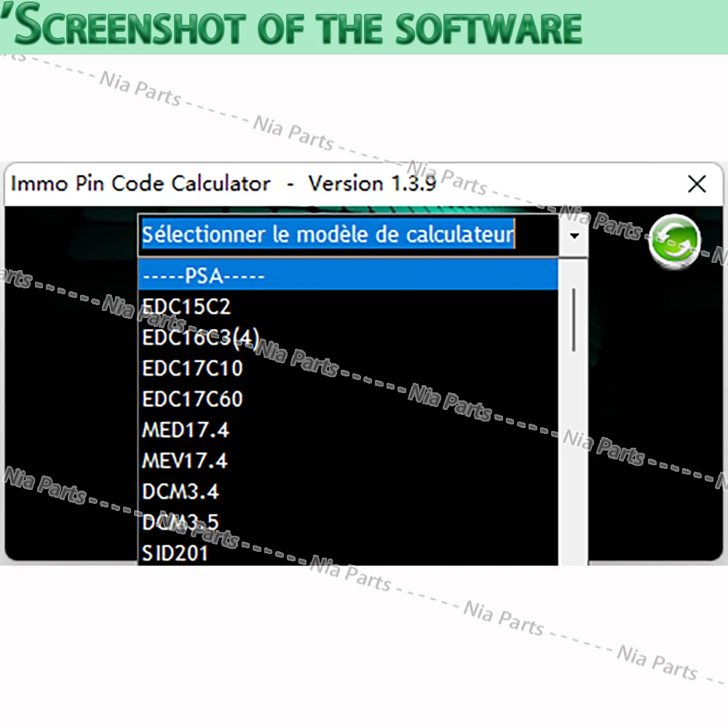Select the DCM3.5 entry
The image size is (728, 728).
(x=348, y=522)
